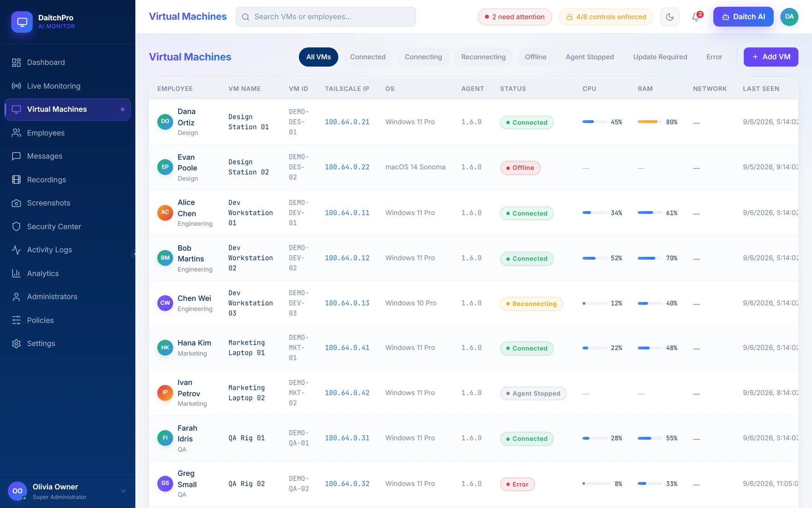The width and height of the screenshot is (812, 508).
Task: Open the Security Center shield icon
Action: point(16,226)
